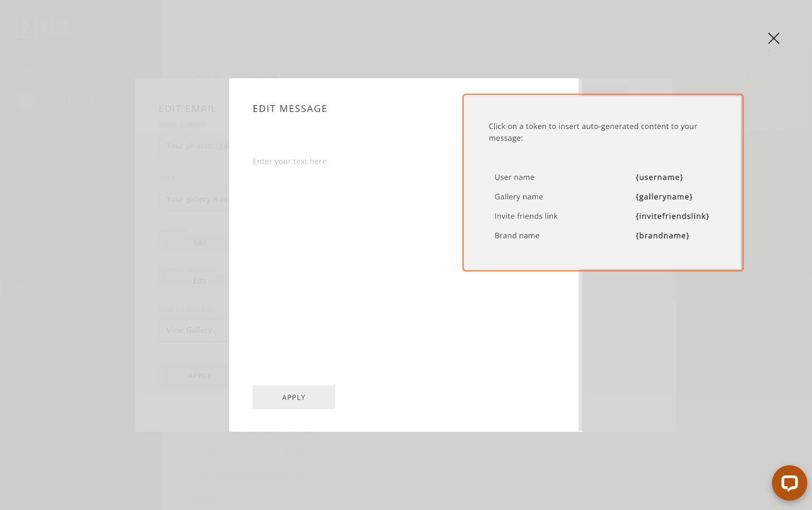
Task: Insert the {invitefriendslink} token
Action: [672, 216]
